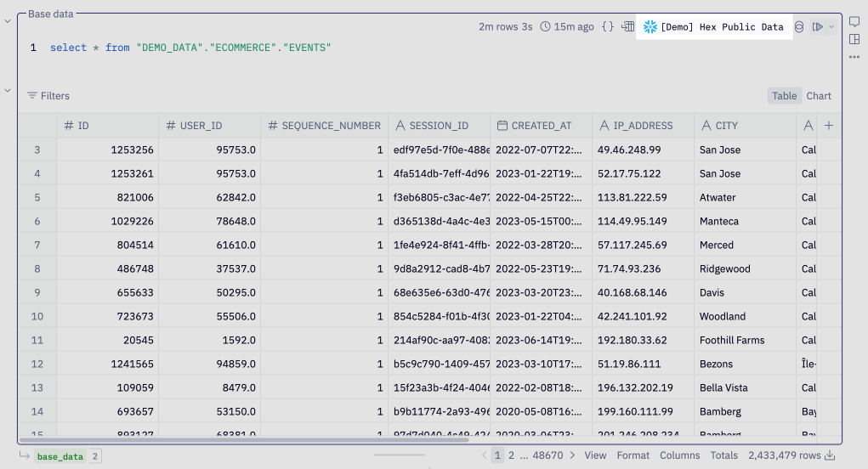Click the created date 2020-05-08T16

541,411
